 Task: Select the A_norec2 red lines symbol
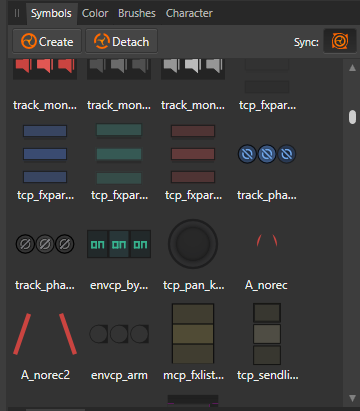45,334
